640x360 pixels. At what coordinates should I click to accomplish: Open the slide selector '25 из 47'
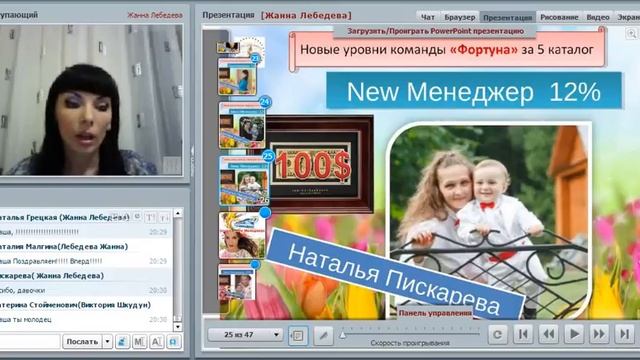pyautogui.click(x=244, y=335)
